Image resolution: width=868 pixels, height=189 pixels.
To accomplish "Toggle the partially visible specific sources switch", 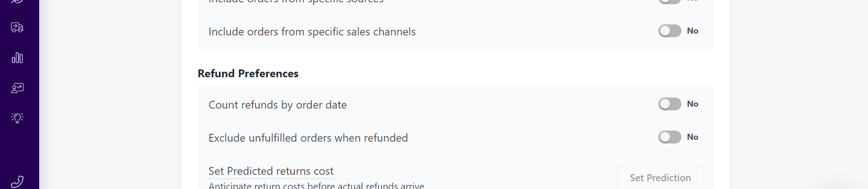I will (669, 1).
